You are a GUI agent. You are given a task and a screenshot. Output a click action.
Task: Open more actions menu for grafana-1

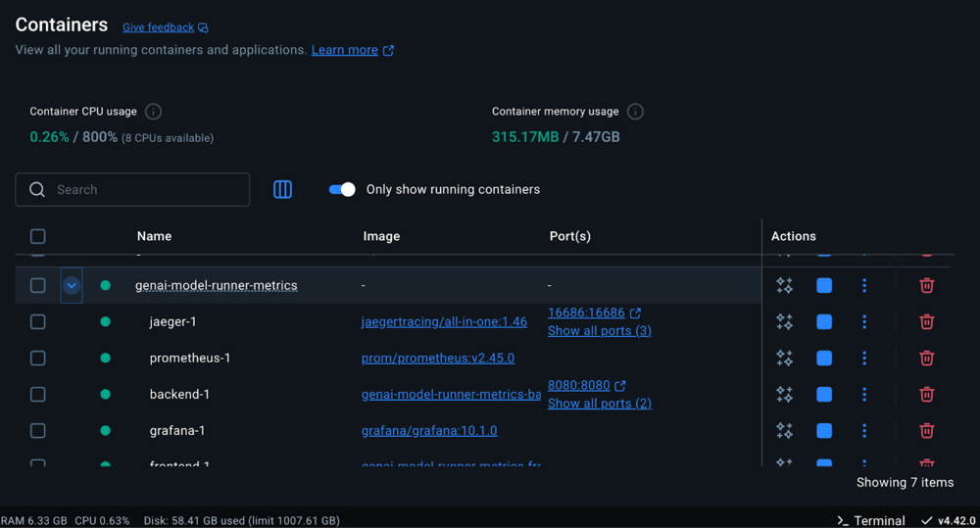pos(863,431)
